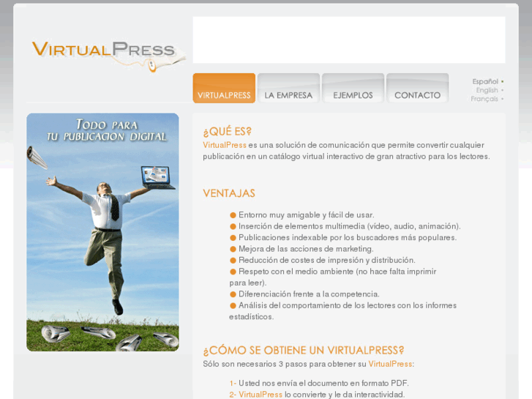This screenshot has height=399, width=532.
Task: Select Español language
Action: point(485,81)
